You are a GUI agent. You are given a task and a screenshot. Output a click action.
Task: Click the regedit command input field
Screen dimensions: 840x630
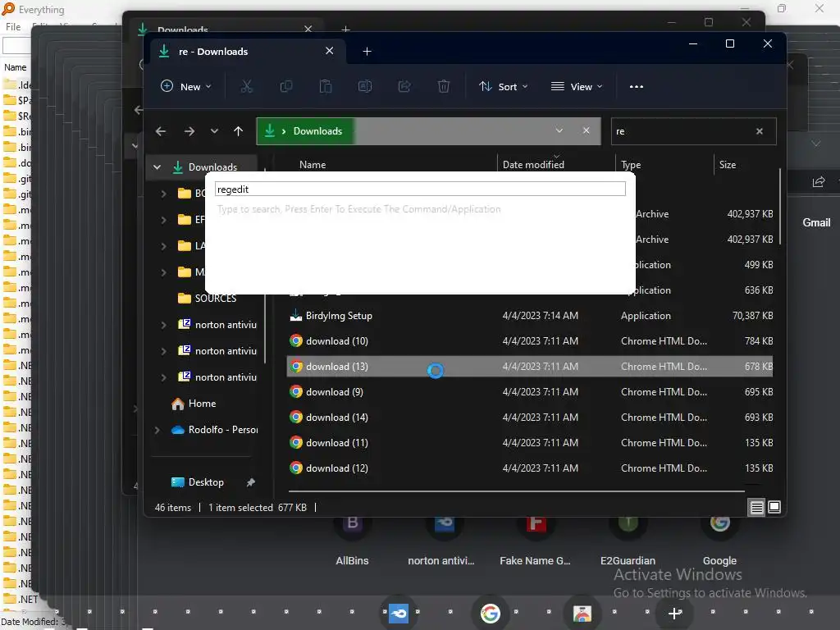pyautogui.click(x=420, y=189)
